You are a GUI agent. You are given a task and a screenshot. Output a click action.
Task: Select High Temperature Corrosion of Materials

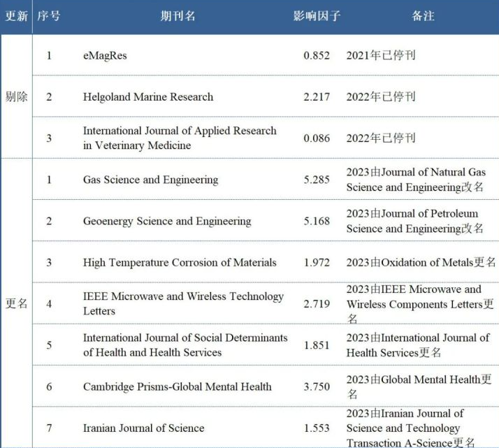[180, 263]
